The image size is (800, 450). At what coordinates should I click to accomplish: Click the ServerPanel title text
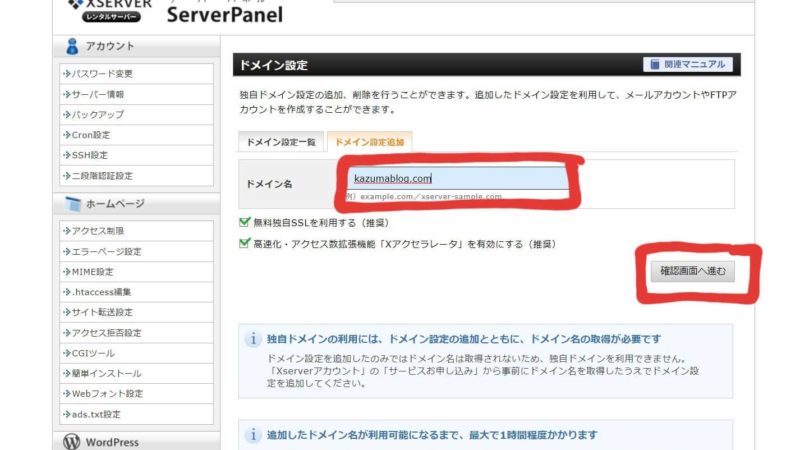point(224,14)
